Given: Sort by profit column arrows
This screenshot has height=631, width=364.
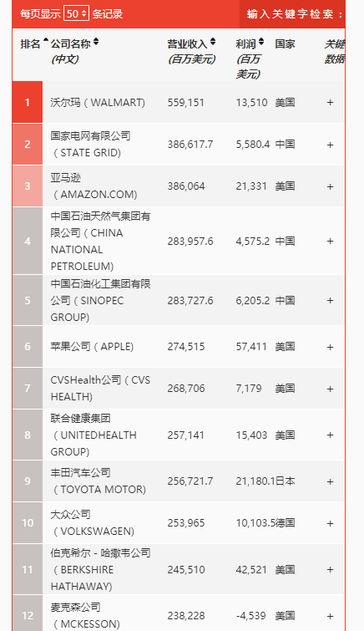Looking at the screenshot, I should coord(261,42).
